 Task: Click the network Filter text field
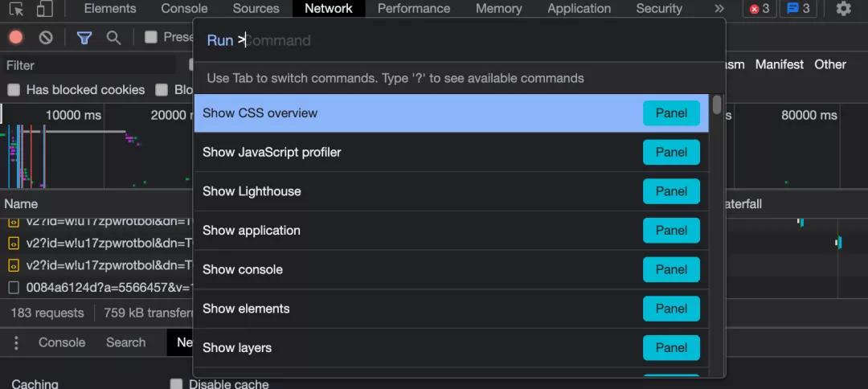88,65
